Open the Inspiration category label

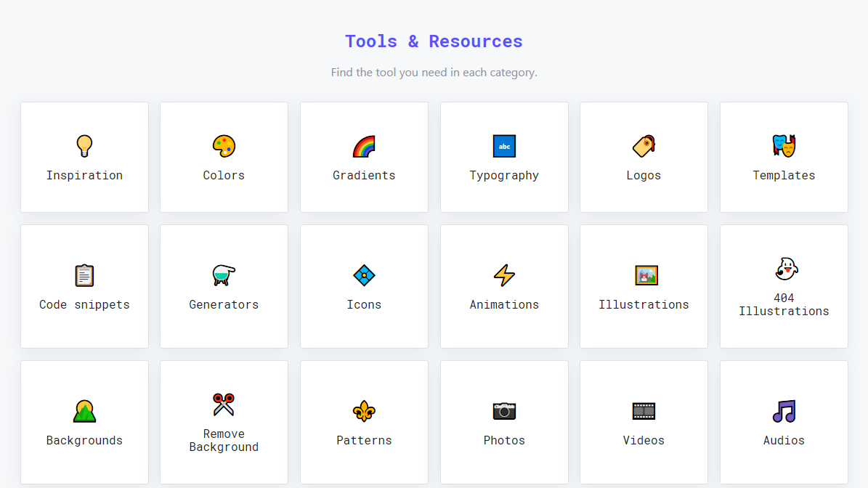pos(84,176)
